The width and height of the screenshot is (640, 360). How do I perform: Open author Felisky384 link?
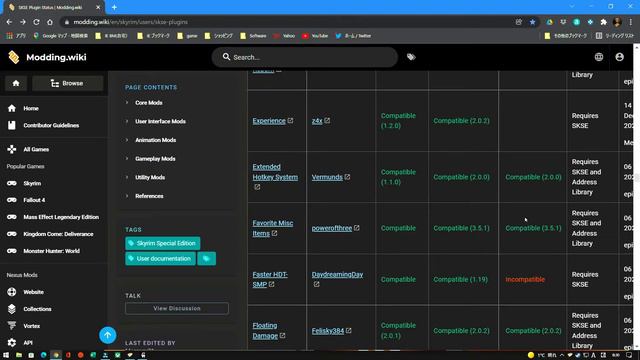pyautogui.click(x=328, y=331)
